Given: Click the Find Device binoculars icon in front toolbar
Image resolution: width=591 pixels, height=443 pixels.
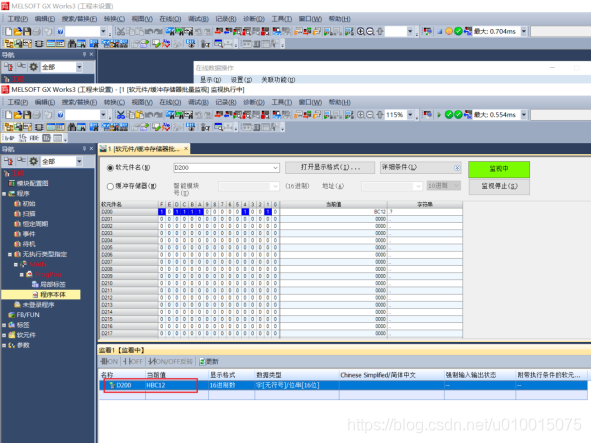Looking at the screenshot, I should click(170, 115).
